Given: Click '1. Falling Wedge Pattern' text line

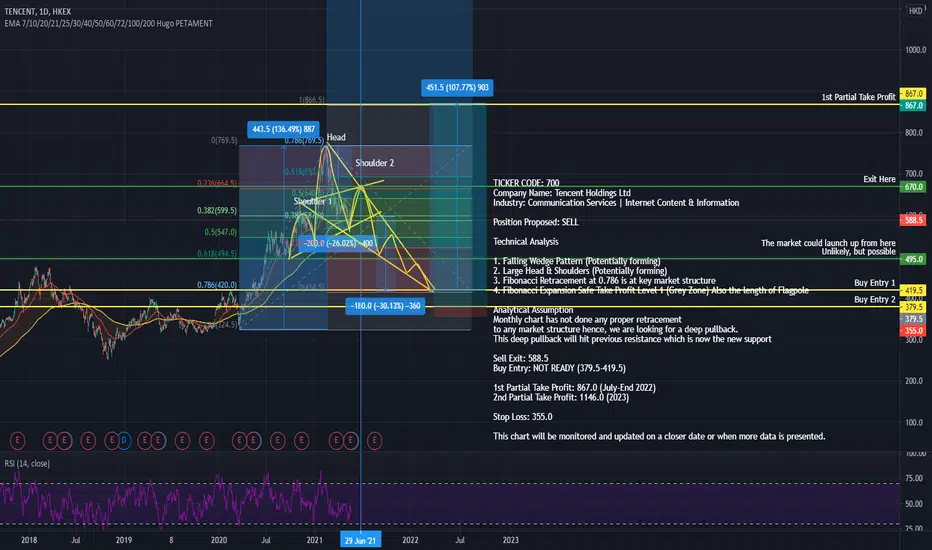Looking at the screenshot, I should tap(577, 261).
